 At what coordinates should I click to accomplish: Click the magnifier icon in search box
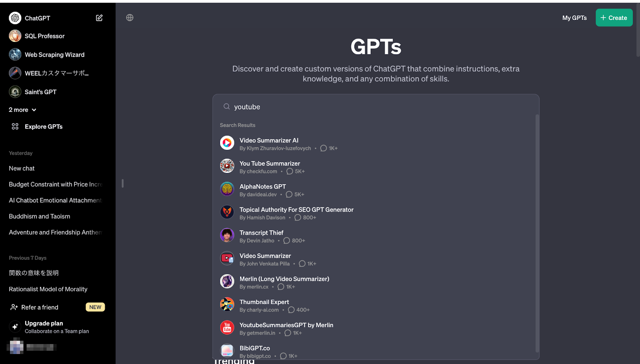click(226, 106)
